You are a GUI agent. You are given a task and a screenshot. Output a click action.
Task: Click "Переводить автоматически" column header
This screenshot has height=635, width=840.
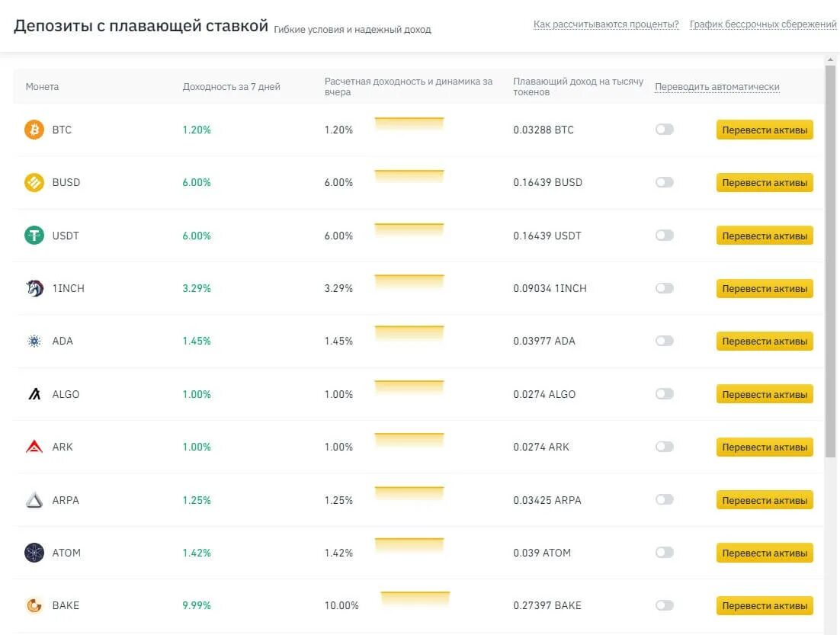[x=717, y=87]
